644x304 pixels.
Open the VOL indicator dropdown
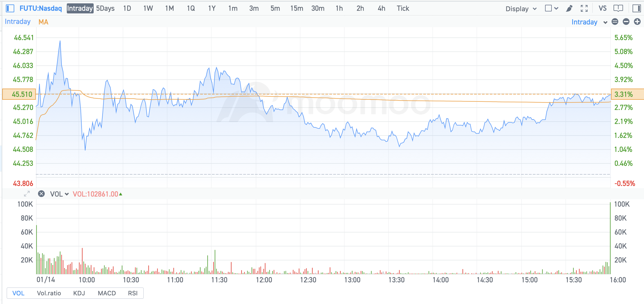coord(59,194)
